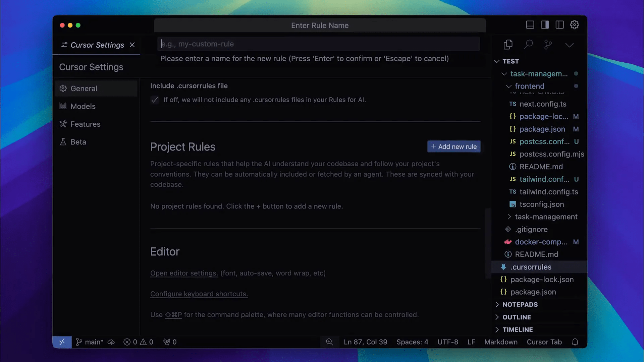Toggle the bottom panel layout icon
The width and height of the screenshot is (644, 362).
pyautogui.click(x=530, y=25)
